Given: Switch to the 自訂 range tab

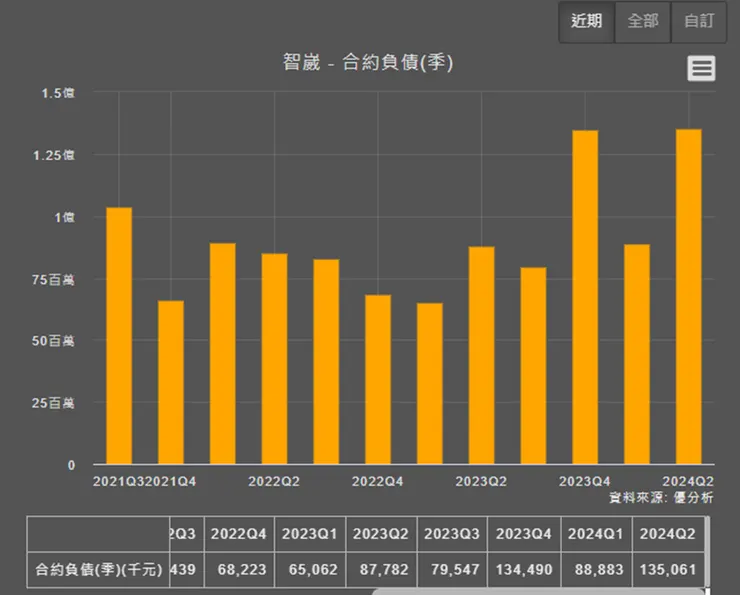Looking at the screenshot, I should pos(699,22).
